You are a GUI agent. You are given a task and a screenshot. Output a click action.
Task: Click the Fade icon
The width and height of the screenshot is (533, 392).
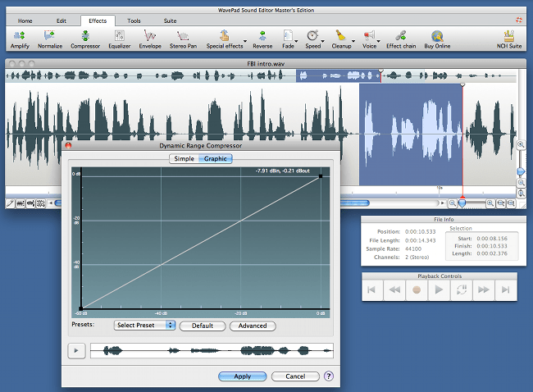(288, 35)
